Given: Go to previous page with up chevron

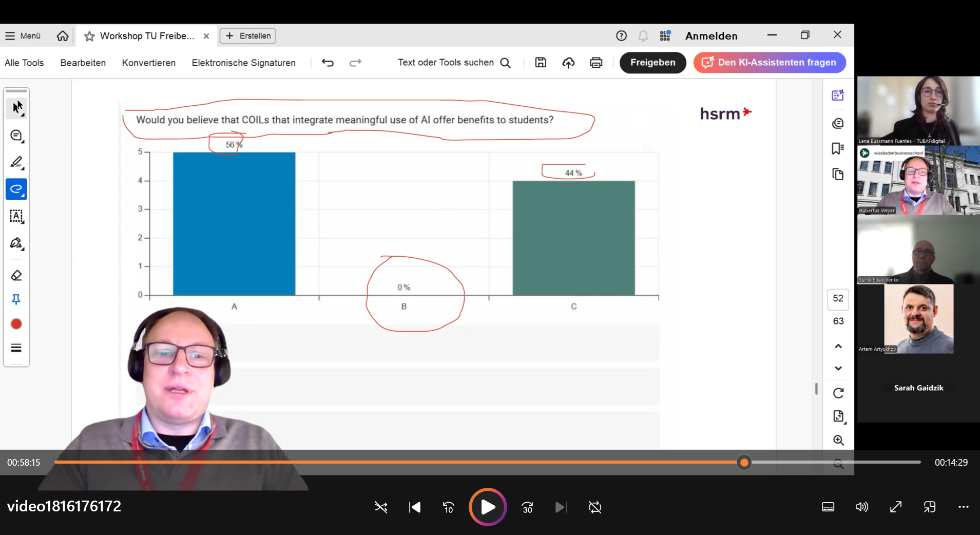Looking at the screenshot, I should (838, 346).
